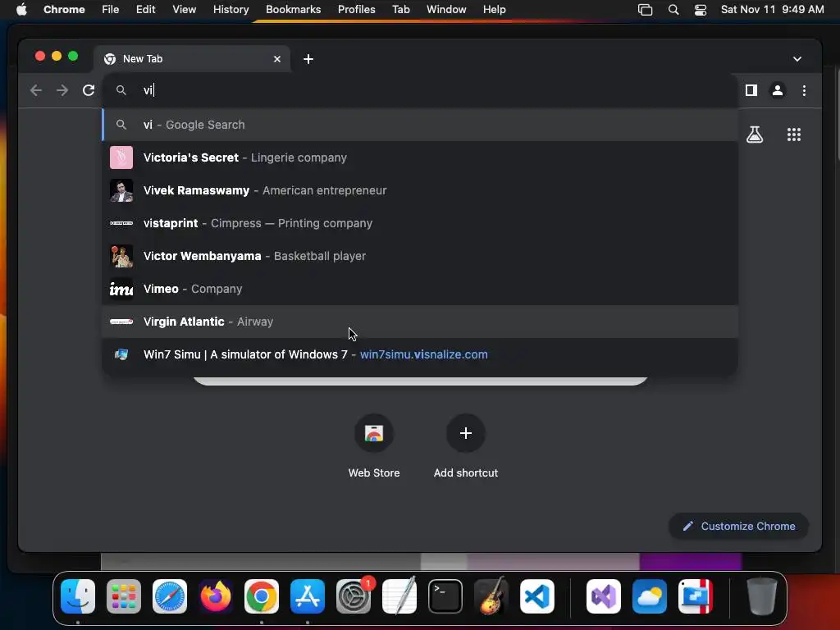Screen dimensions: 840x630
Task: Choose the Virgin Atlantic suggestion
Action: (421, 322)
